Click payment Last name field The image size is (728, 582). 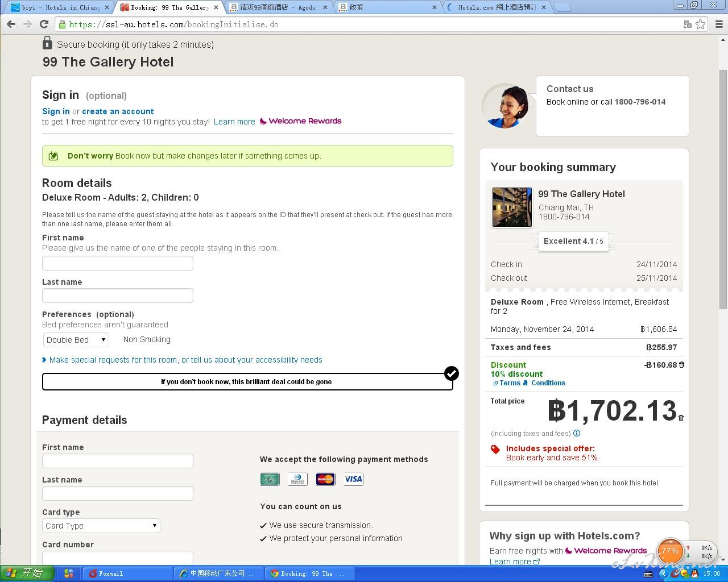coord(118,493)
